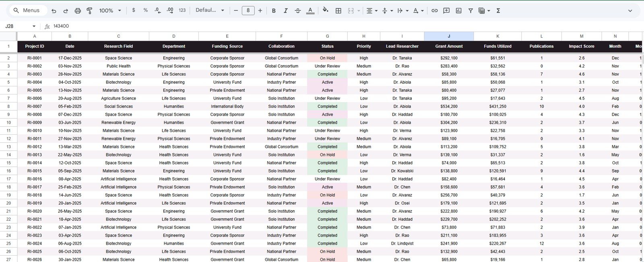
Task: Click the Funding Source header cell
Action: (227, 46)
